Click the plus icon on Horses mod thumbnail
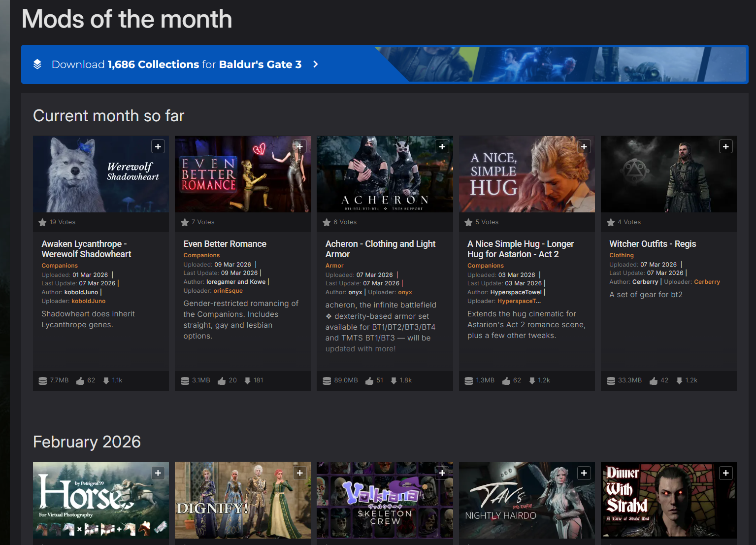 click(x=158, y=473)
